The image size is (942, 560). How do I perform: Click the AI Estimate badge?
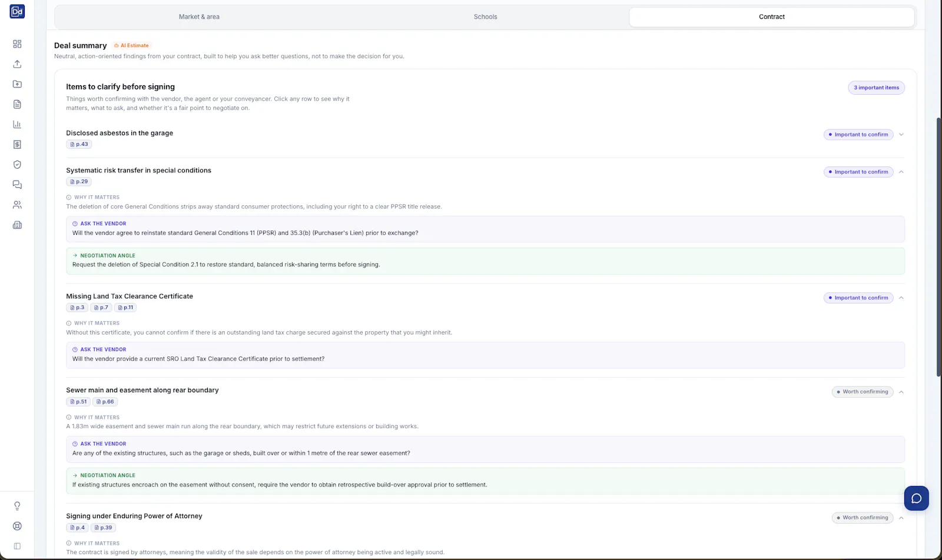pos(132,45)
